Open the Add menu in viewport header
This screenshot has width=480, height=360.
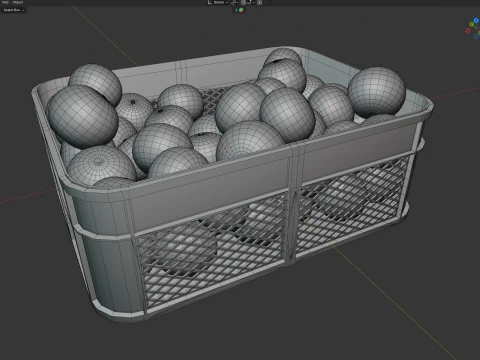pyautogui.click(x=5, y=2)
